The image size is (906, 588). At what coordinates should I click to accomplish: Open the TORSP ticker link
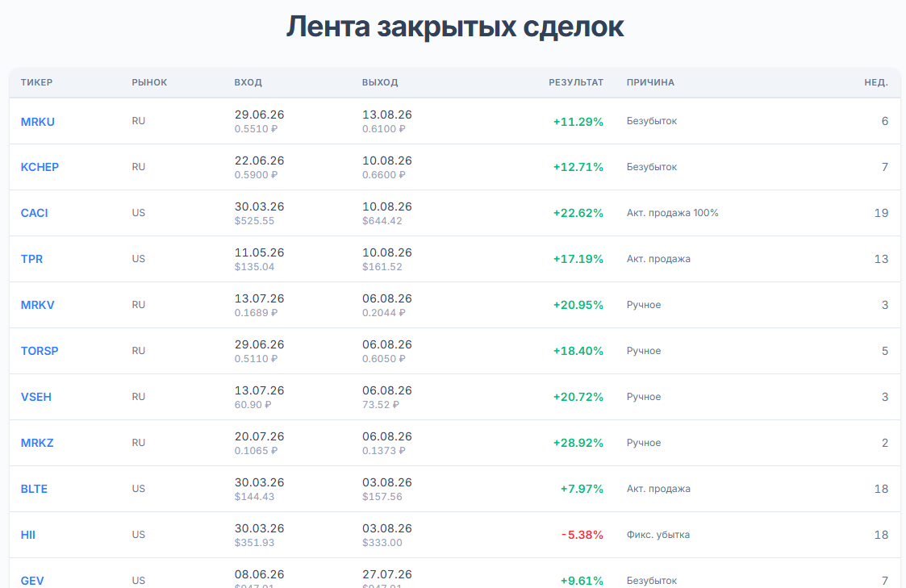coord(40,351)
